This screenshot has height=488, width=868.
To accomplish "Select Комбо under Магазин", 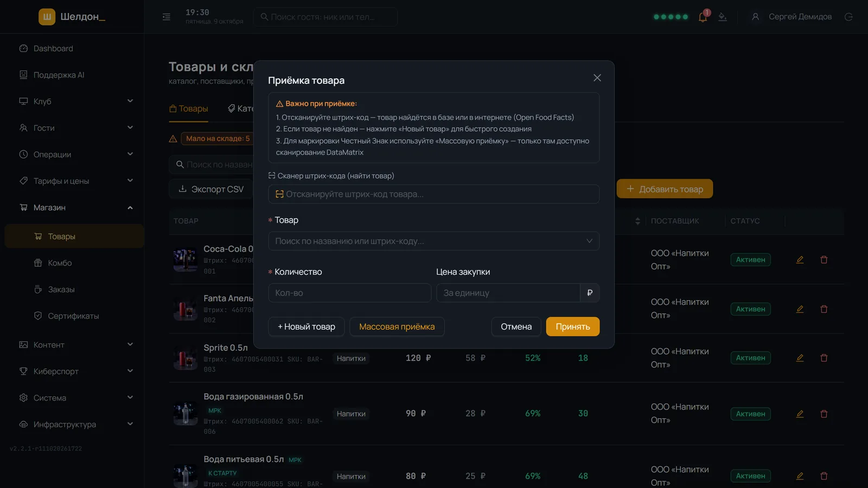I will tap(74, 263).
